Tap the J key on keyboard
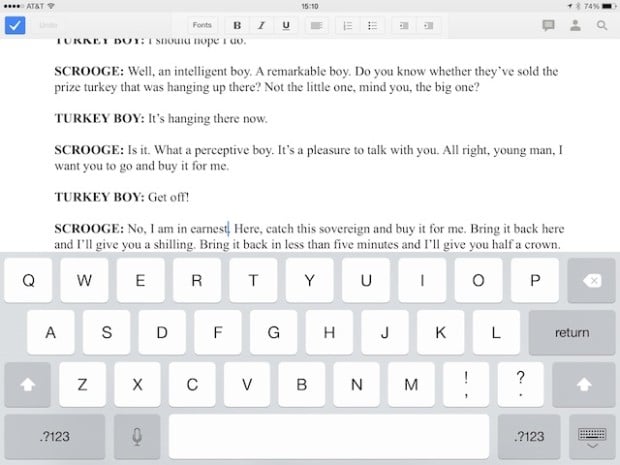The image size is (620, 465). [385, 333]
